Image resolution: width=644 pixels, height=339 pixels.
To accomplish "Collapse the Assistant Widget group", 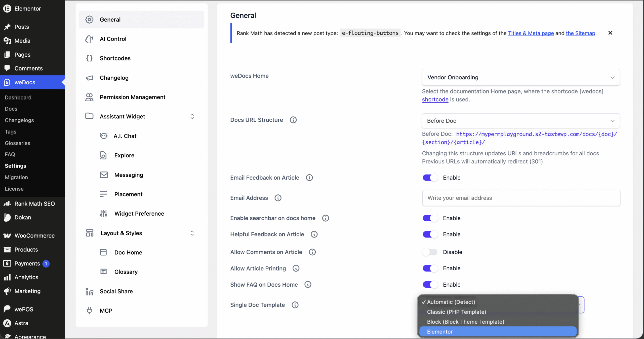I will (x=192, y=116).
